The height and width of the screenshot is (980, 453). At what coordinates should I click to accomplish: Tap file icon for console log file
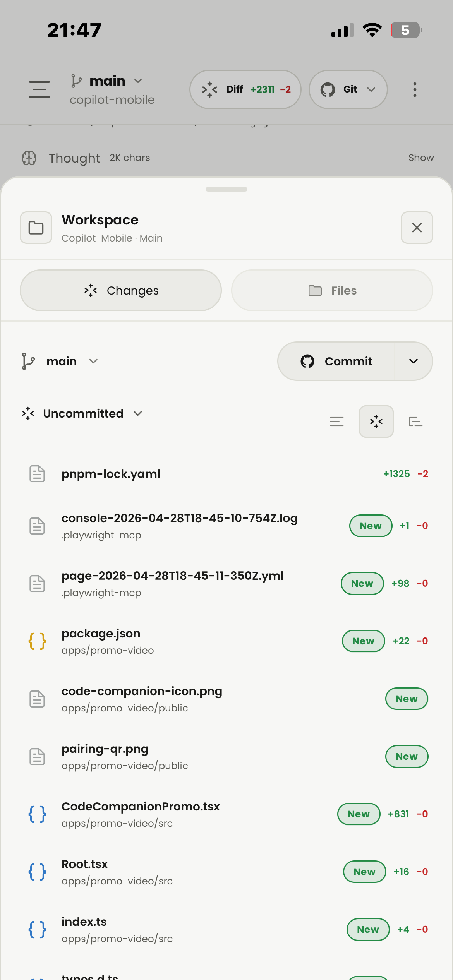point(37,526)
